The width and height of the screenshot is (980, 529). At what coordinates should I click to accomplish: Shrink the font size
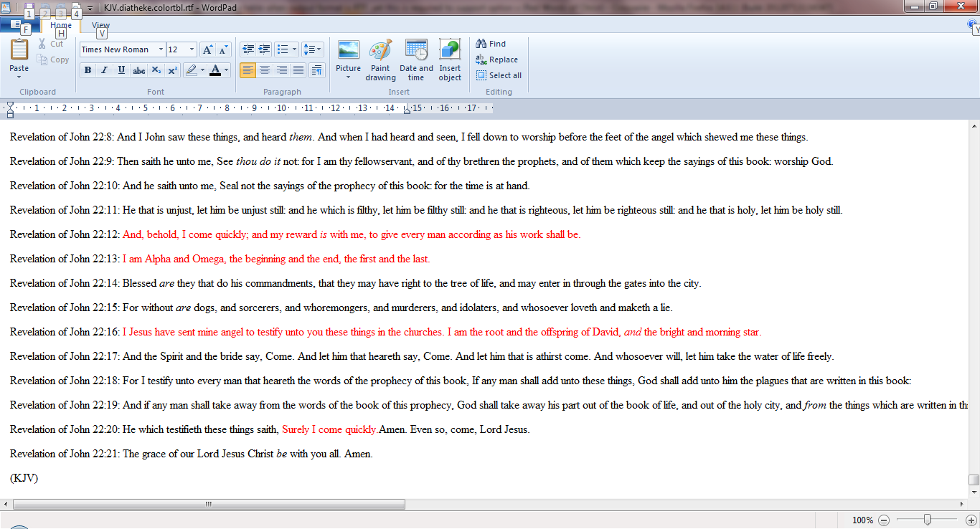[x=223, y=49]
